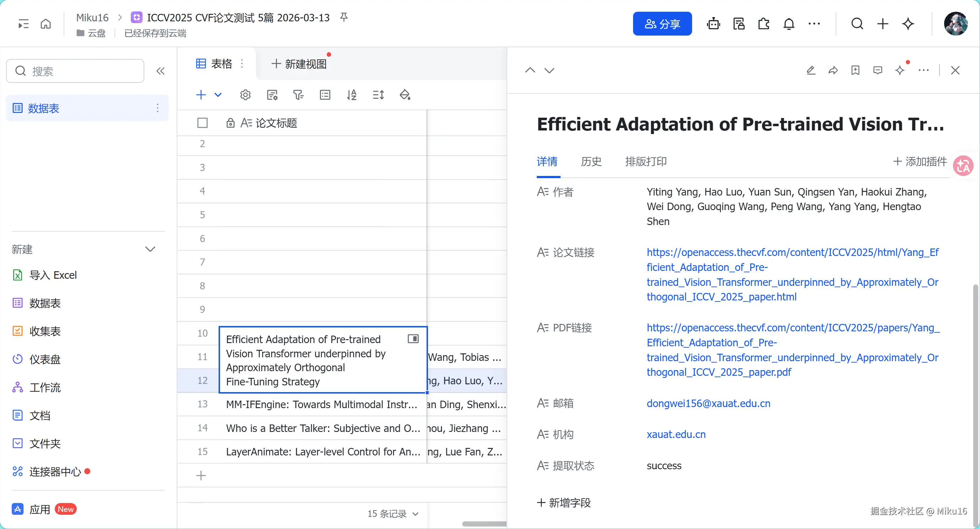Click the robot assistant icon in header

(x=713, y=24)
